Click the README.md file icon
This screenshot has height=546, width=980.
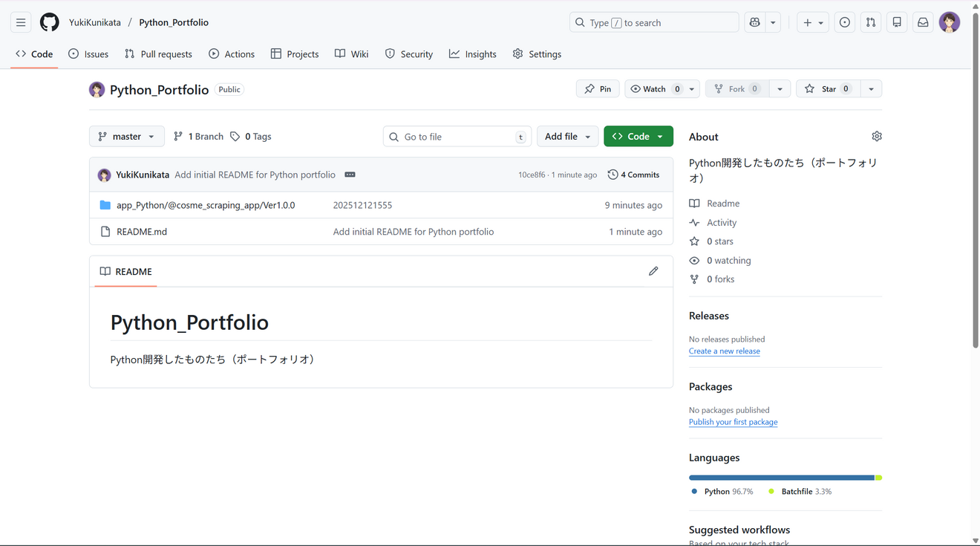(x=105, y=232)
